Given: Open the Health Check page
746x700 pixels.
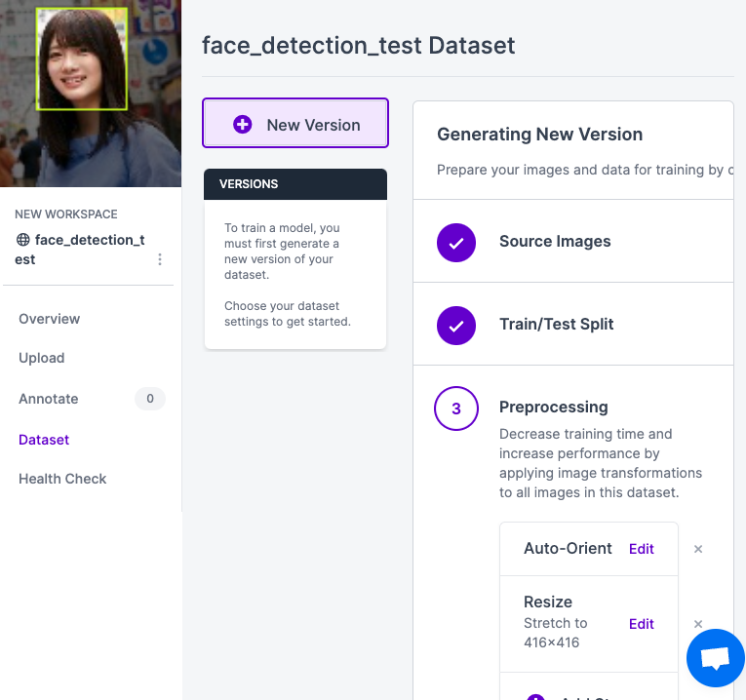Looking at the screenshot, I should (x=62, y=479).
